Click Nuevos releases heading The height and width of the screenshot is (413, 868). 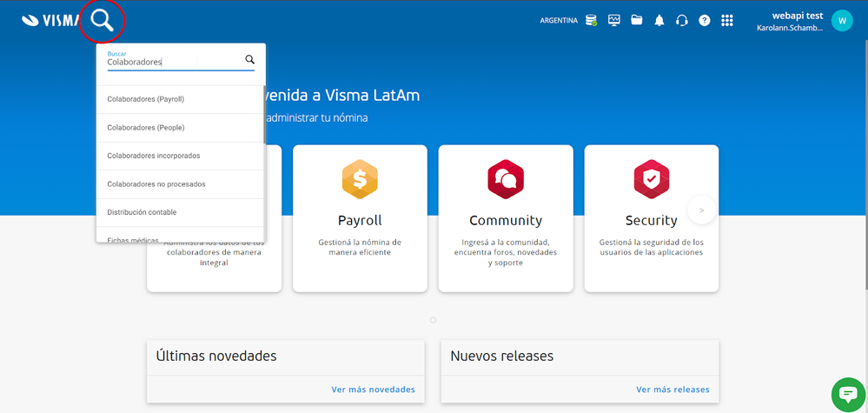(x=502, y=356)
